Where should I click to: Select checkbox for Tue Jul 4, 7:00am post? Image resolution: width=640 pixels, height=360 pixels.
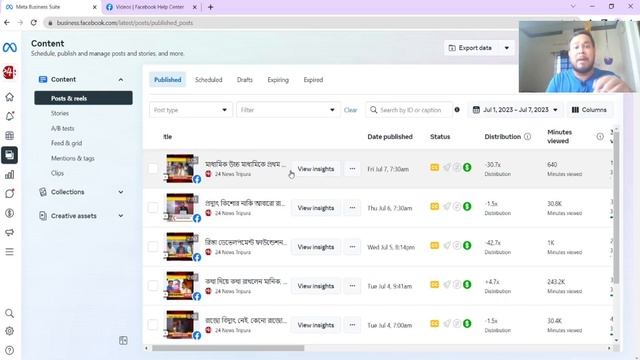click(x=153, y=325)
